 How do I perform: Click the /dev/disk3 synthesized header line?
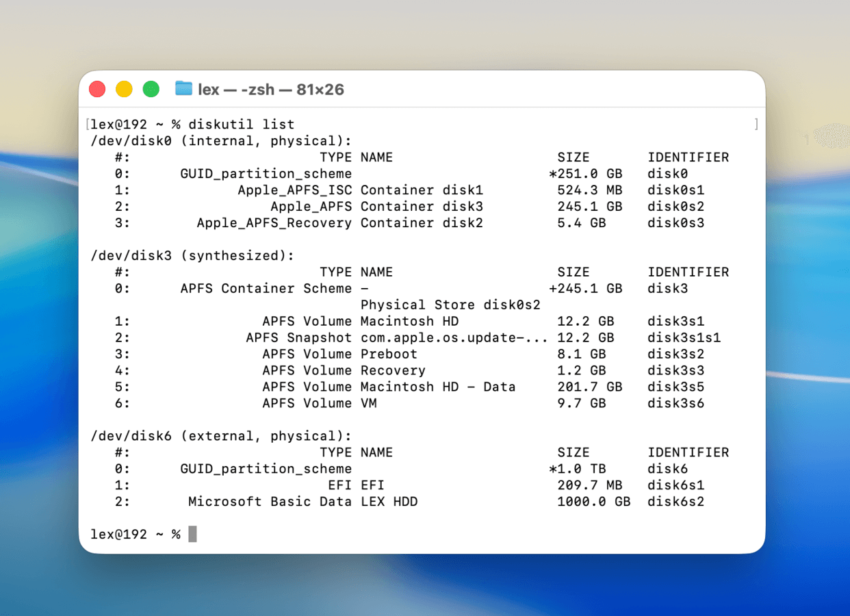coord(191,255)
